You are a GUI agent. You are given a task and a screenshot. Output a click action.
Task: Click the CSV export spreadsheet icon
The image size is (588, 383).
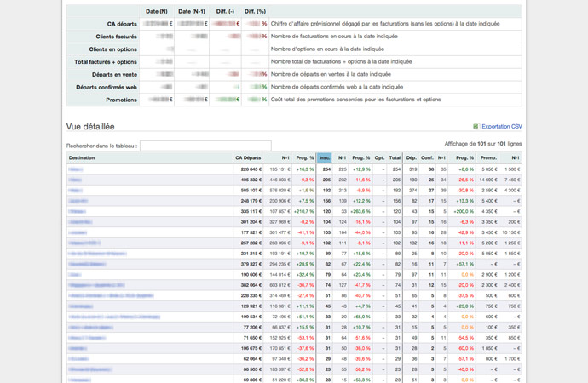(x=476, y=126)
